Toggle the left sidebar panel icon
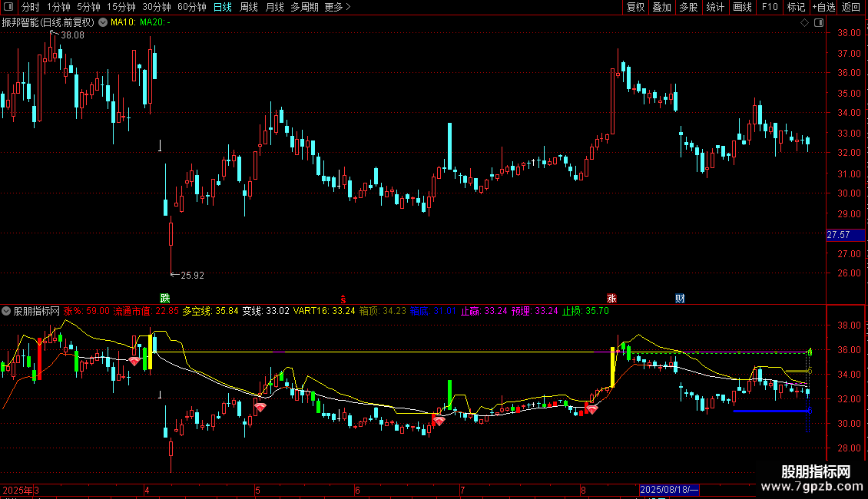The height and width of the screenshot is (499, 868). tap(8, 7)
